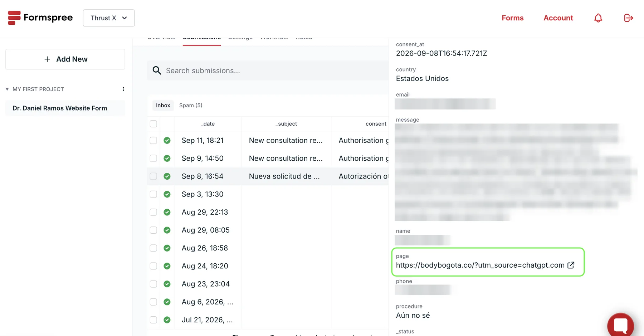644x336 pixels.
Task: Open the Account navigation link
Action: pos(558,18)
